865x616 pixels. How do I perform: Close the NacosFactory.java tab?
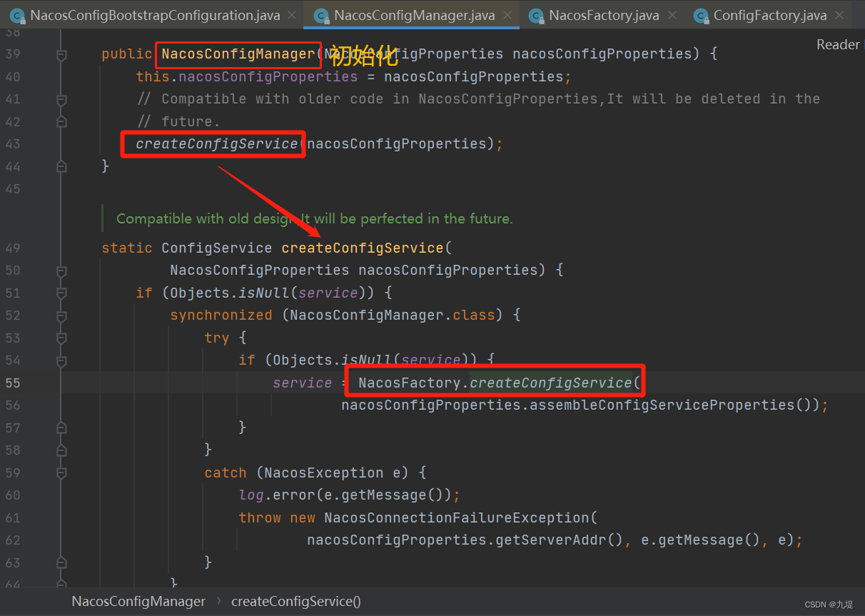pyautogui.click(x=672, y=15)
